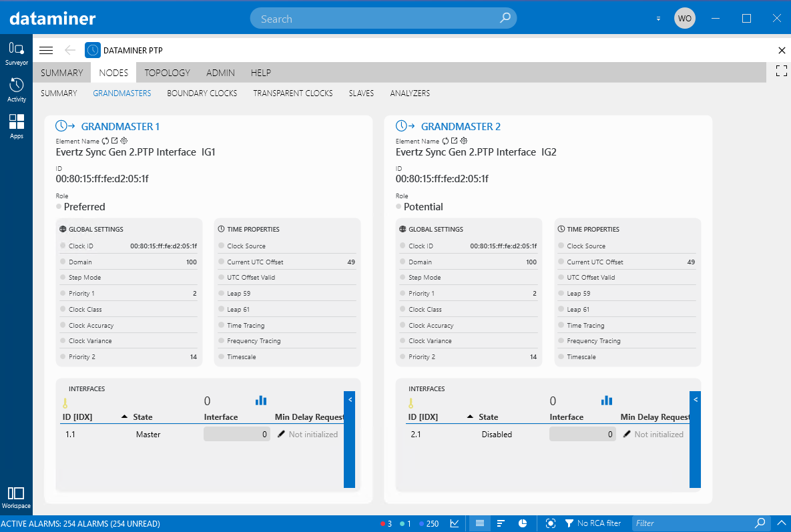The image size is (791, 532).
Task: Go back with the left arrow
Action: point(70,50)
